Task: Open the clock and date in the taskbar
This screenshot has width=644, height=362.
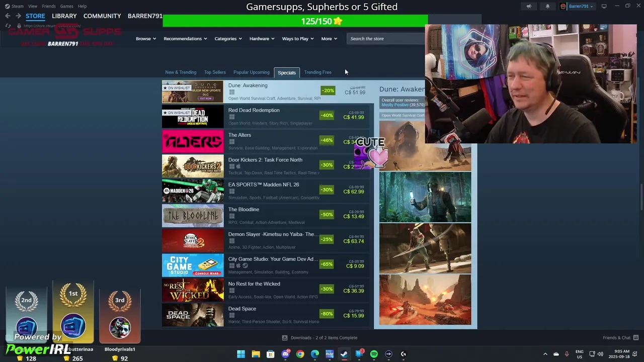Action: (618, 354)
